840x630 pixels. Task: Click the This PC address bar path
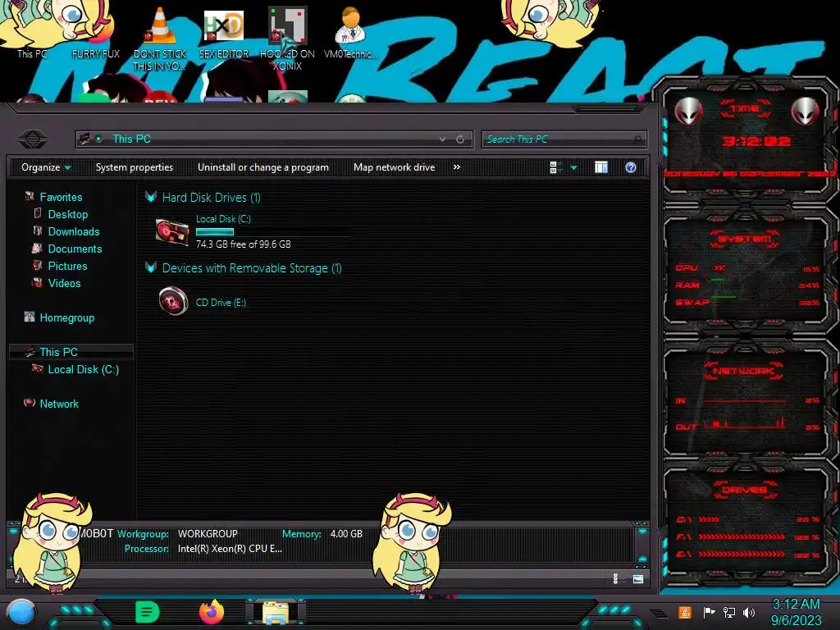point(131,139)
